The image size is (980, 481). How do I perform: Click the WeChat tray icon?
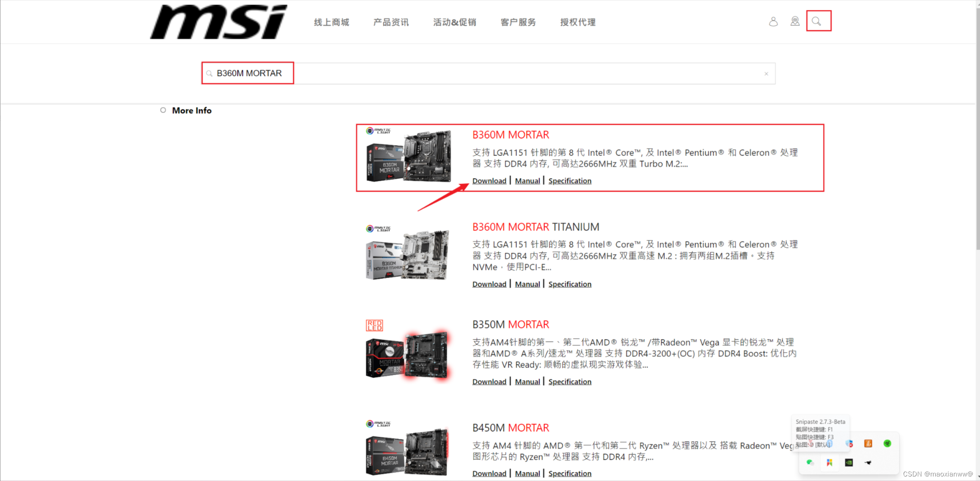pos(810,462)
